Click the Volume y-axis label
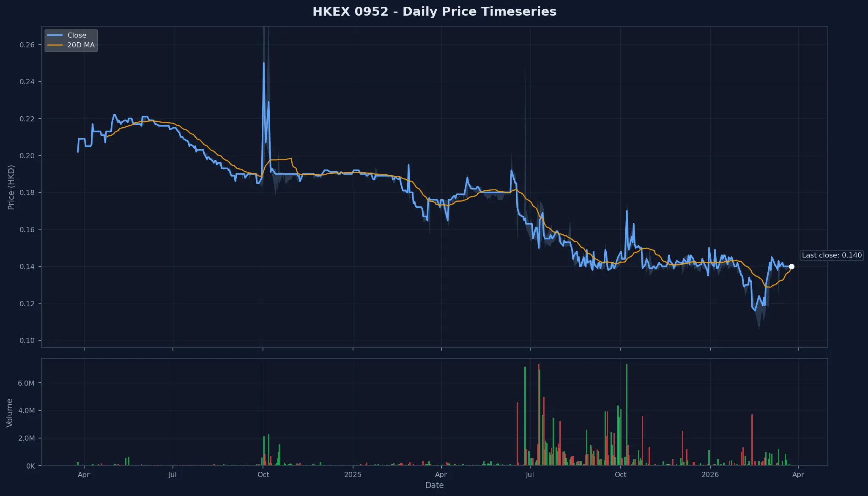Image resolution: width=868 pixels, height=496 pixels. pos(10,412)
